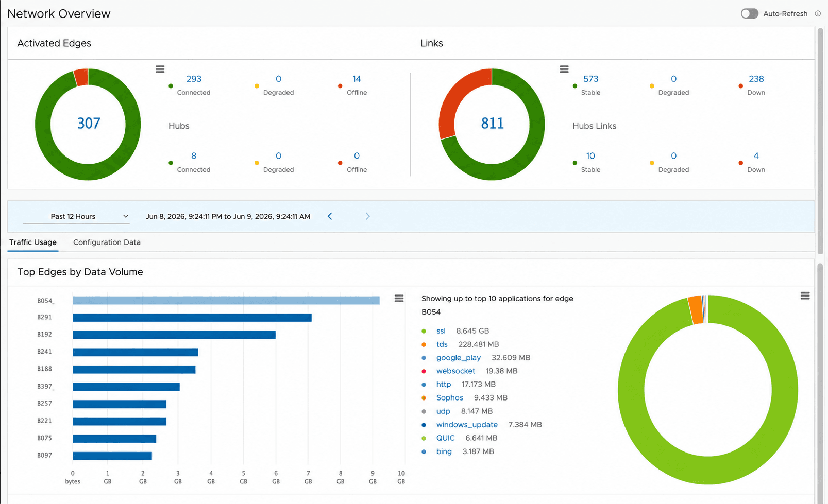
Task: Open the Links donut chart hamburger menu
Action: (x=564, y=69)
